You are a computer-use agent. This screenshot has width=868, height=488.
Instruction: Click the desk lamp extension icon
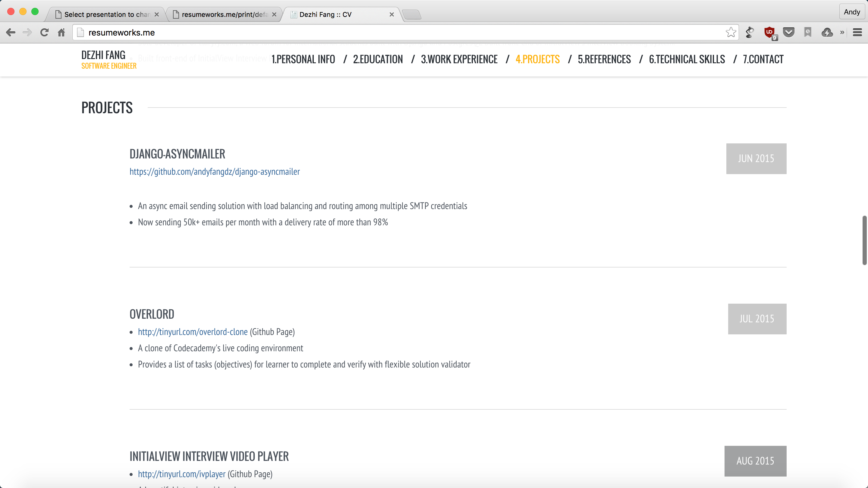tap(750, 32)
